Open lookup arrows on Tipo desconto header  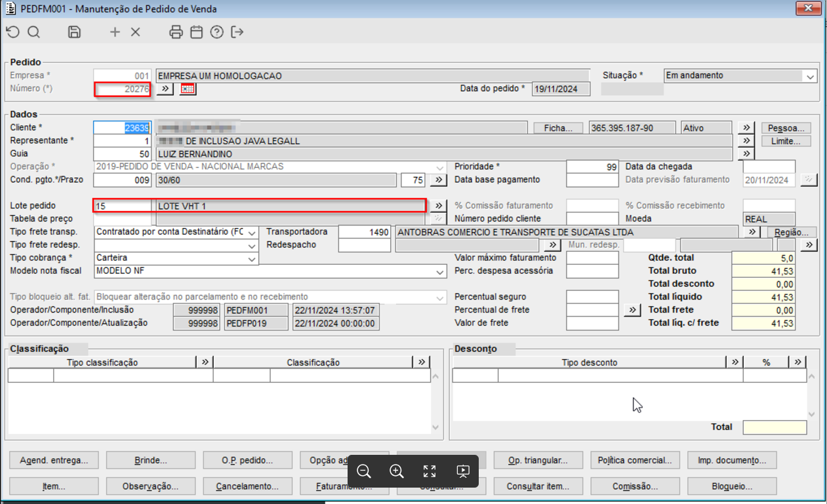coord(735,362)
